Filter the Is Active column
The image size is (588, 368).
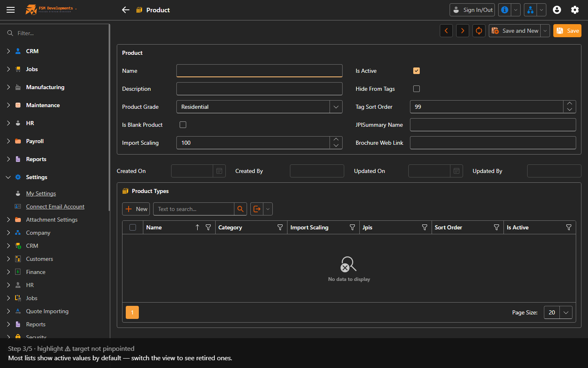[569, 227]
